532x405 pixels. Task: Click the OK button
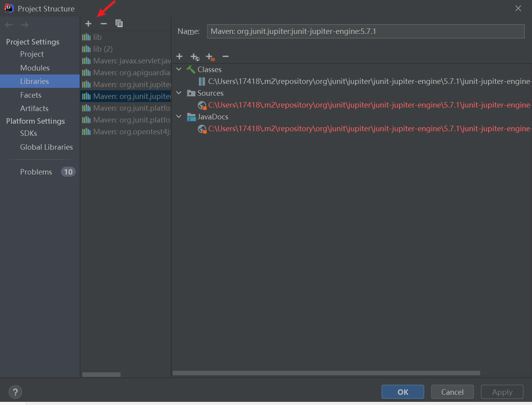[403, 392]
